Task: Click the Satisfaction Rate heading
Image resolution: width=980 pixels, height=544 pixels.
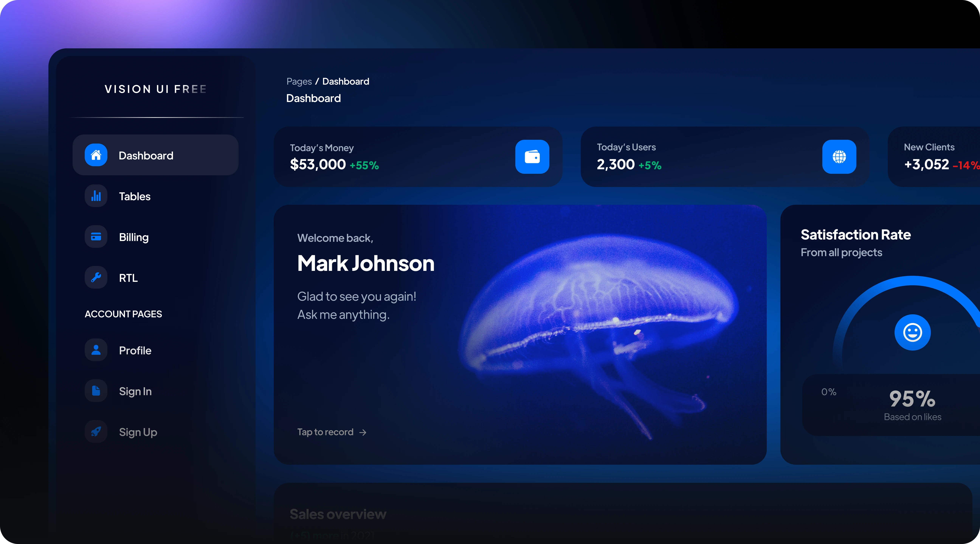Action: [x=856, y=235]
